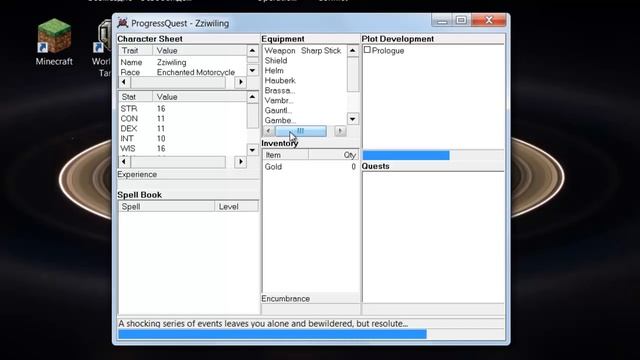Click the ProgressQuest title bar app icon
640x360 pixels.
[122, 23]
